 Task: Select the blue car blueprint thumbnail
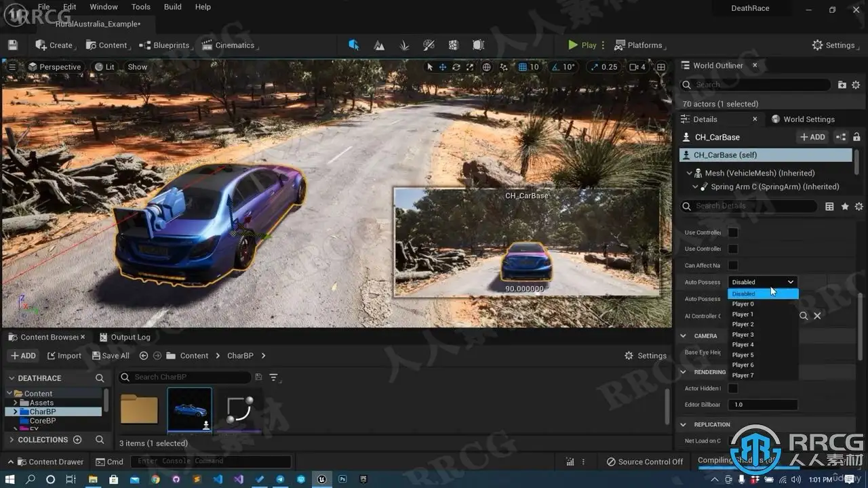coord(190,410)
